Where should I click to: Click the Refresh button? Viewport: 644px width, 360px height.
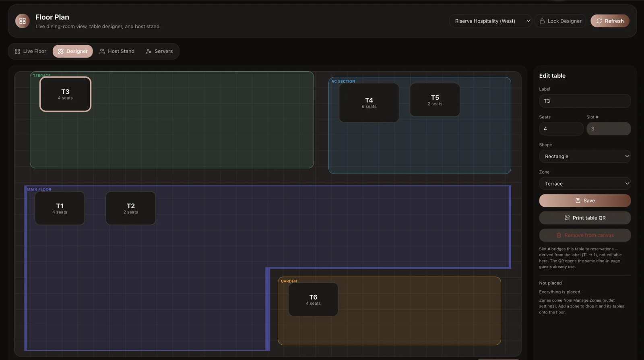coord(610,21)
